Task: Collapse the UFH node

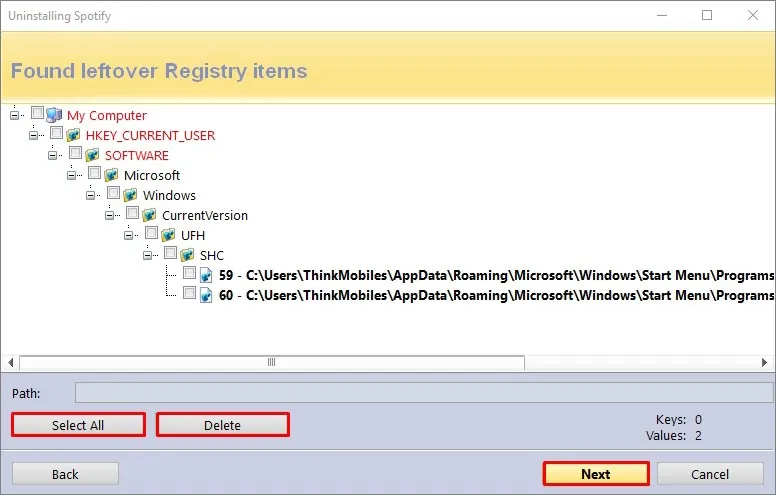Action: point(128,236)
